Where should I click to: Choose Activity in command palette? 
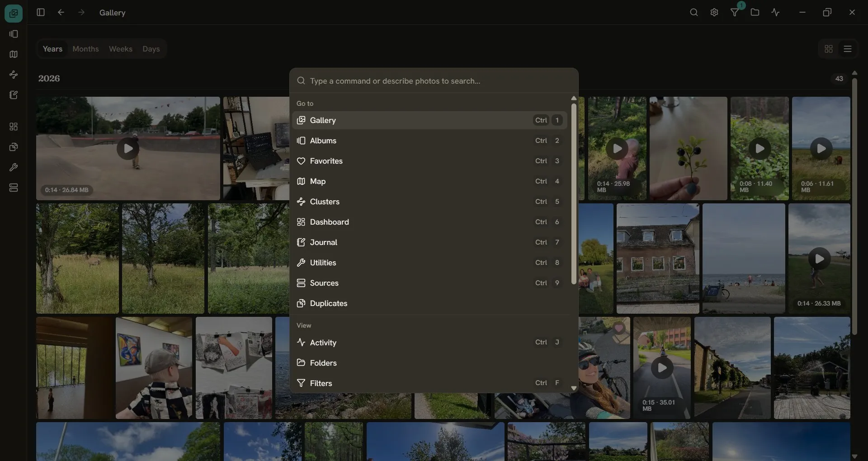(429, 343)
